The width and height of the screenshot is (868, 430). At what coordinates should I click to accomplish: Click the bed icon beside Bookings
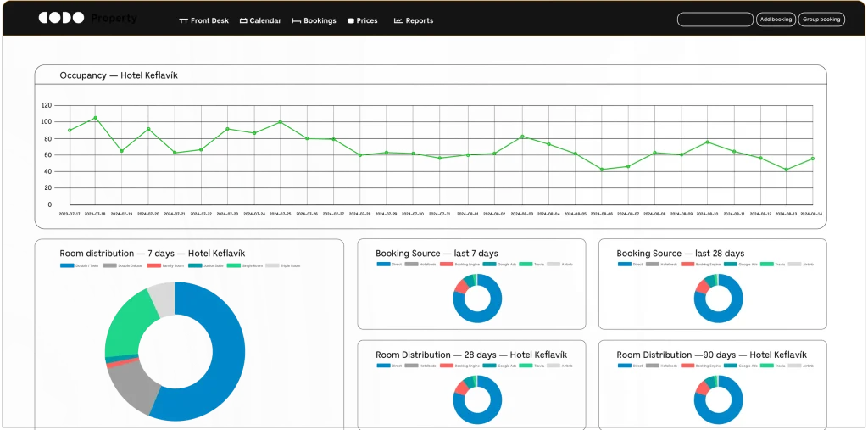(x=296, y=21)
